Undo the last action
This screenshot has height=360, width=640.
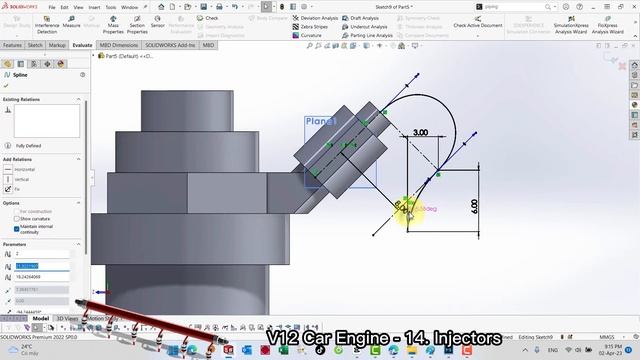click(x=235, y=7)
